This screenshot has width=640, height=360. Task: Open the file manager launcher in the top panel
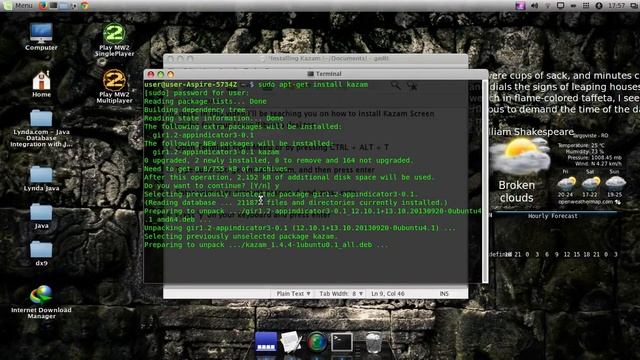pos(64,5)
